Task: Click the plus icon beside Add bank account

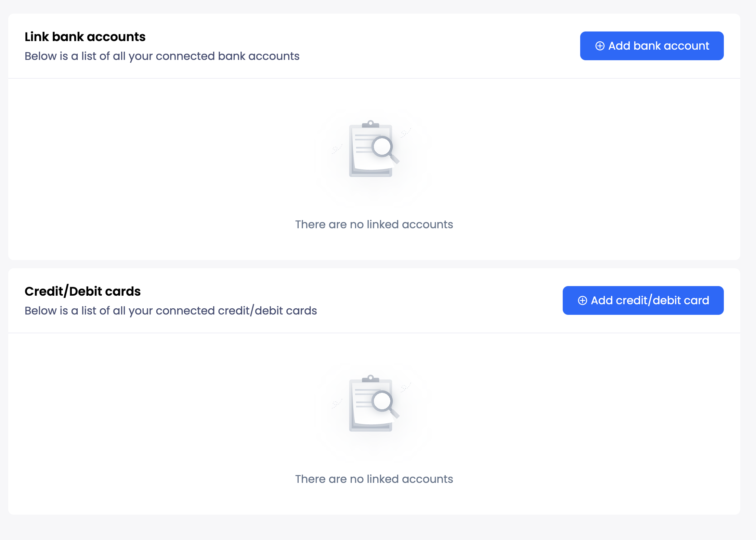Action: [600, 46]
